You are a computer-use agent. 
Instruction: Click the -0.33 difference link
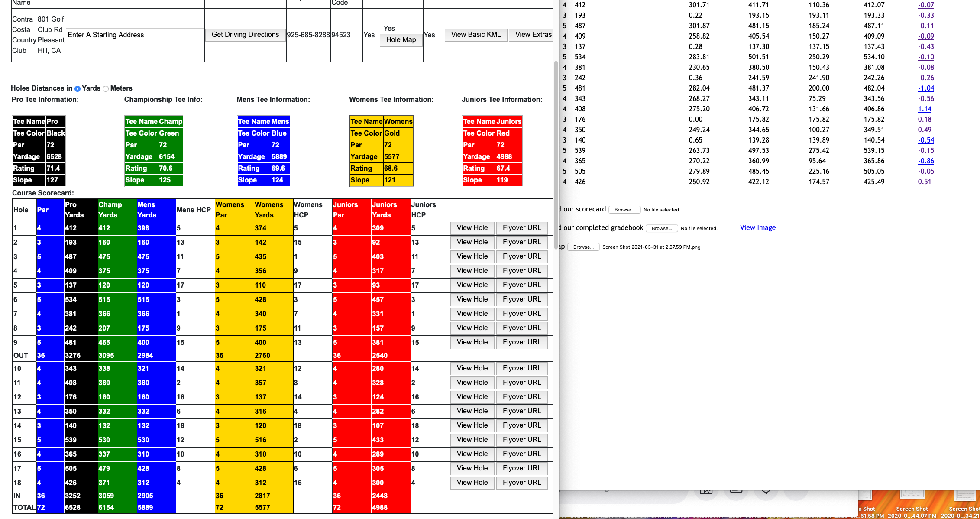pyautogui.click(x=926, y=16)
